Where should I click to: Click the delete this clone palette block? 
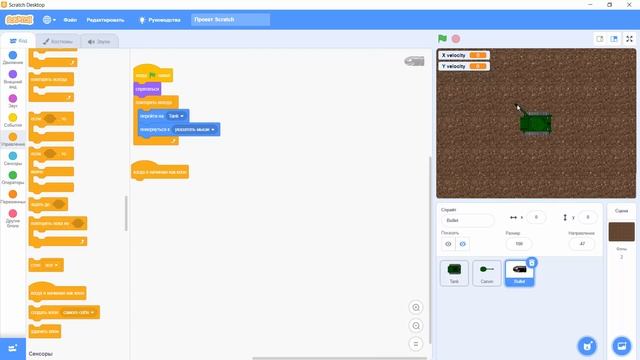45,331
